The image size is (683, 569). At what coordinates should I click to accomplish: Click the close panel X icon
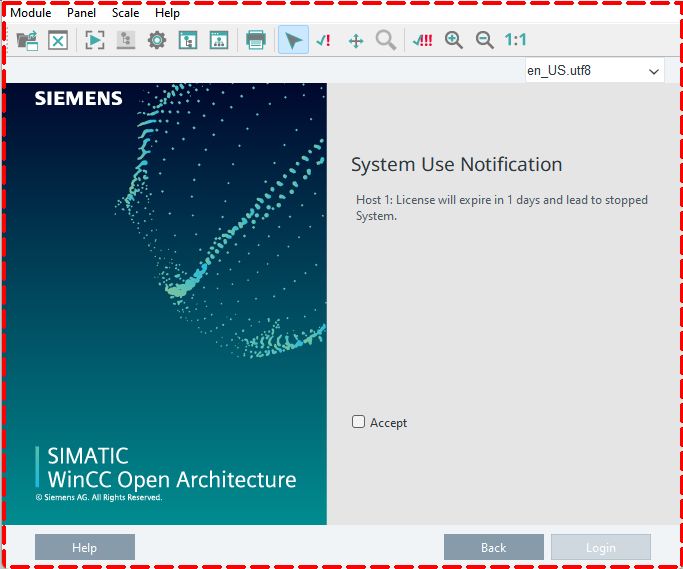coord(58,40)
